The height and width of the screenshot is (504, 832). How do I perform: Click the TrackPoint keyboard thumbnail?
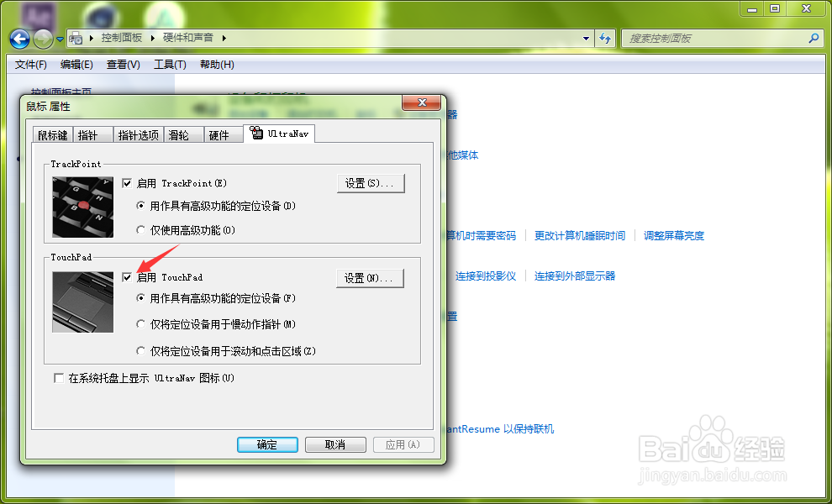pos(82,207)
